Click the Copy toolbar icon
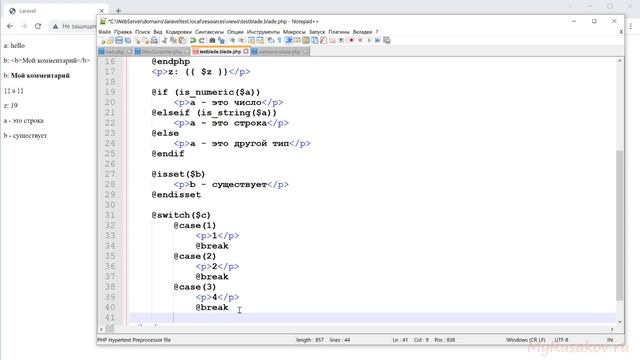 coord(173,40)
